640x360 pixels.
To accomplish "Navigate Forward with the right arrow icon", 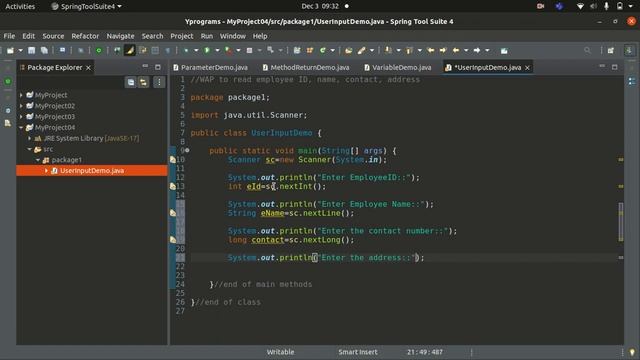I will 477,51.
